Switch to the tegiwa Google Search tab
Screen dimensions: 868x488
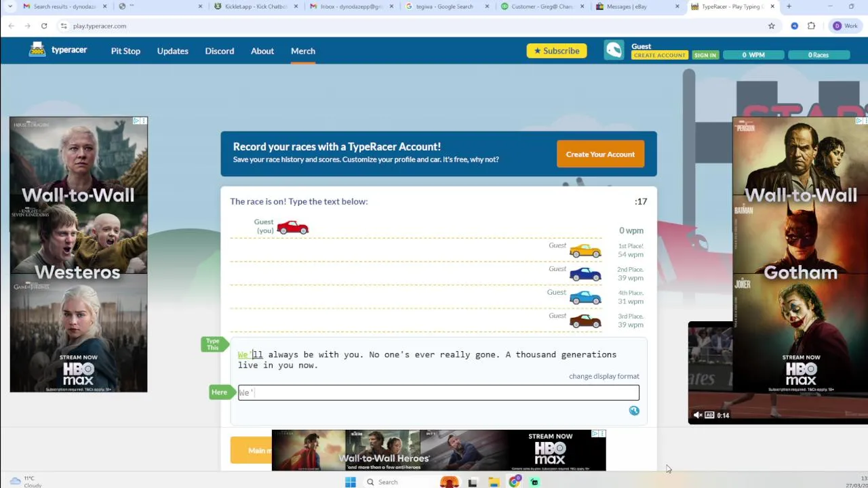(x=445, y=6)
